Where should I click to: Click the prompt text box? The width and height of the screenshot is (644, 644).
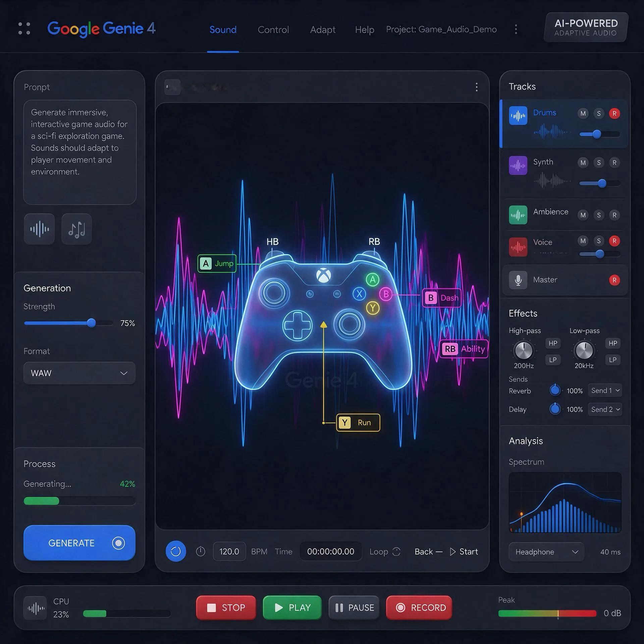tap(80, 152)
